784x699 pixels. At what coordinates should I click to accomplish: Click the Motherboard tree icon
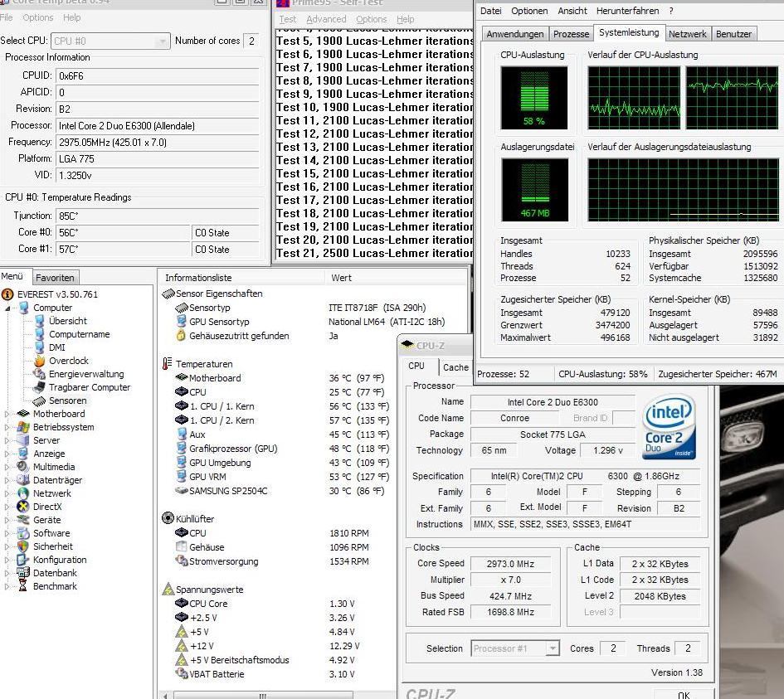23,414
